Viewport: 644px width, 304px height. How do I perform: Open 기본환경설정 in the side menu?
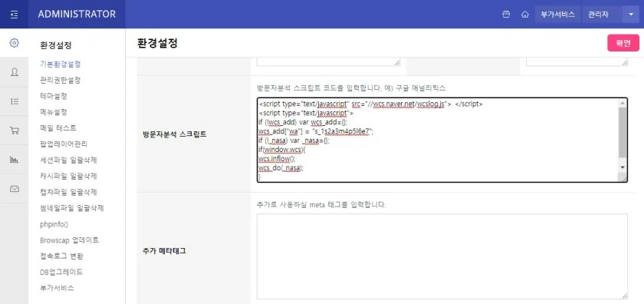tap(60, 64)
